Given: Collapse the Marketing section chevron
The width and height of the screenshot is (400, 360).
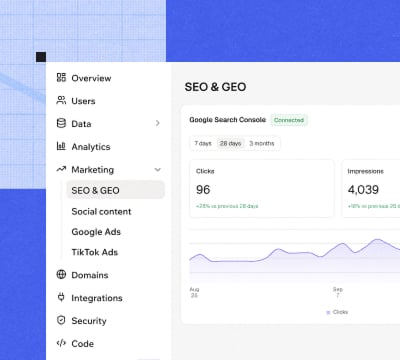Looking at the screenshot, I should [x=158, y=169].
